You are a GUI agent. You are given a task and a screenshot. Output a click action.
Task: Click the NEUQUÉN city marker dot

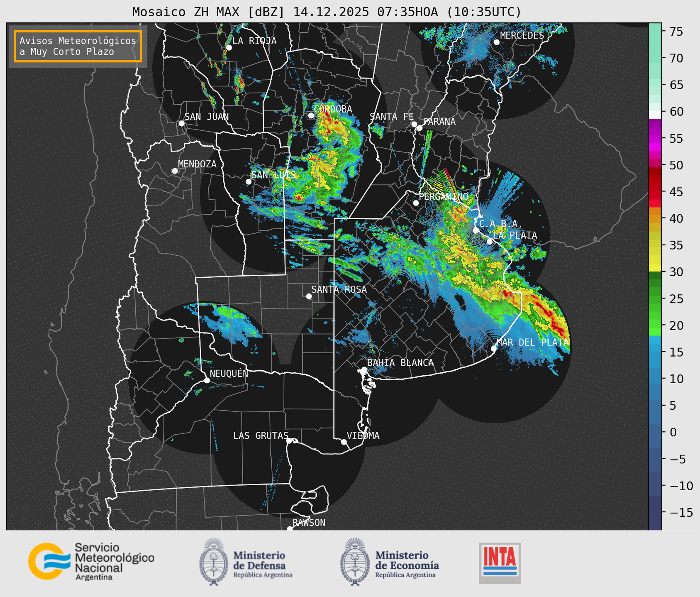[207, 380]
